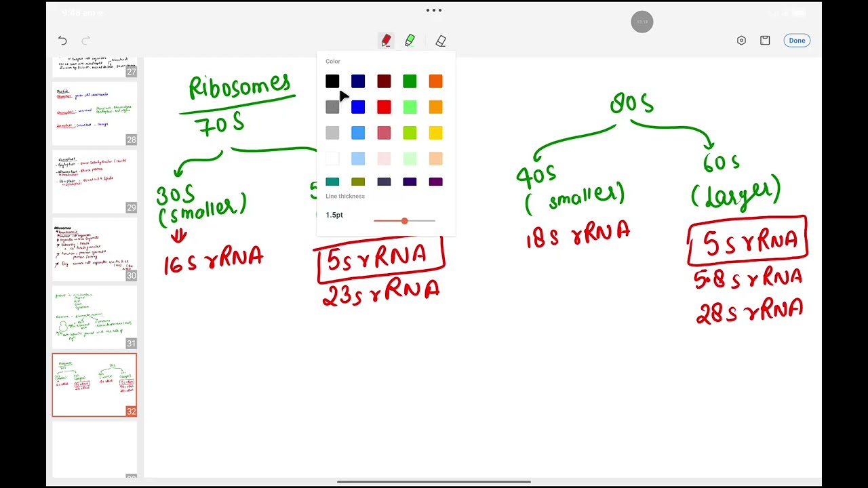Image resolution: width=868 pixels, height=488 pixels.
Task: Click the save icon beside Done
Action: [x=765, y=41]
